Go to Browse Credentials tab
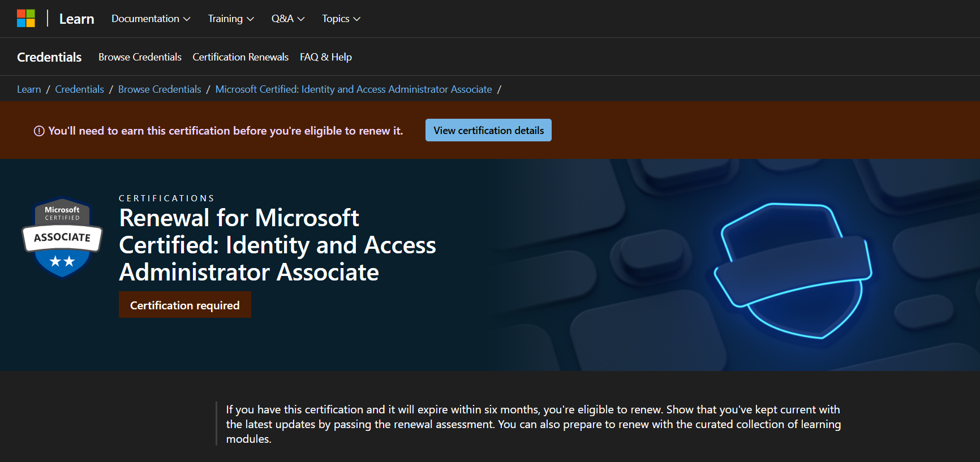This screenshot has width=980, height=462. [140, 57]
